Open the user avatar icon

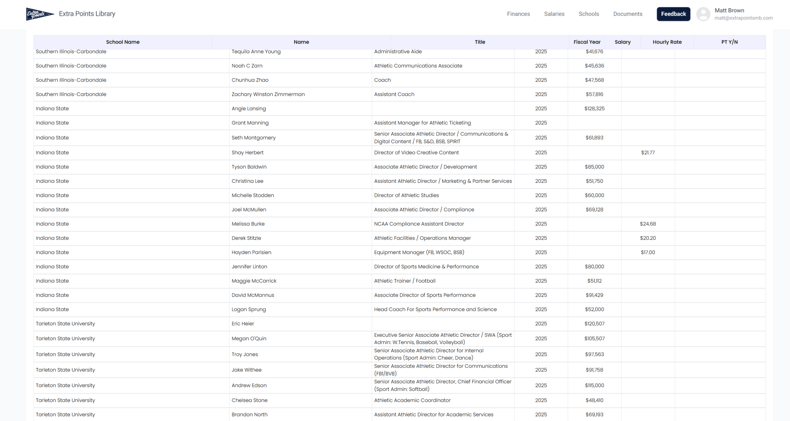(x=703, y=14)
